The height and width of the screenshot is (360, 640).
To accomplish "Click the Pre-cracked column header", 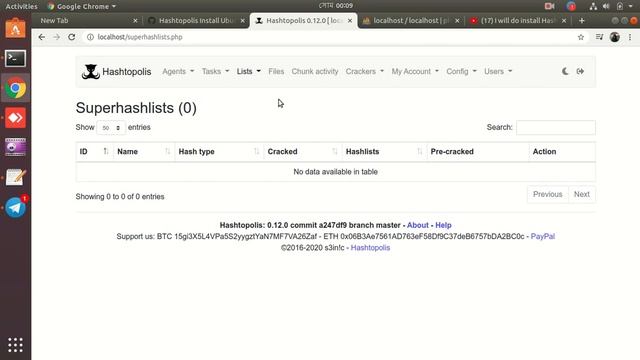I will [x=477, y=152].
